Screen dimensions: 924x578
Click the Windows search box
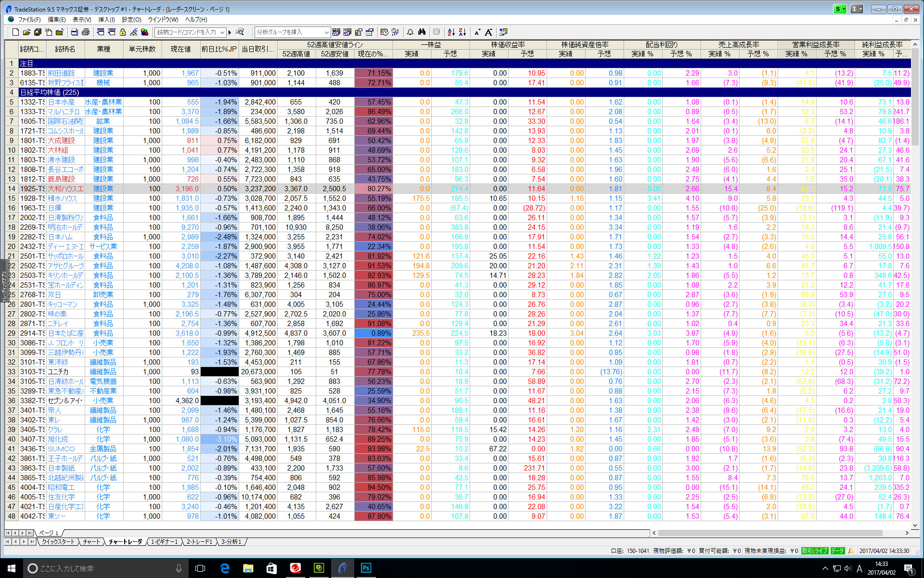click(x=105, y=568)
